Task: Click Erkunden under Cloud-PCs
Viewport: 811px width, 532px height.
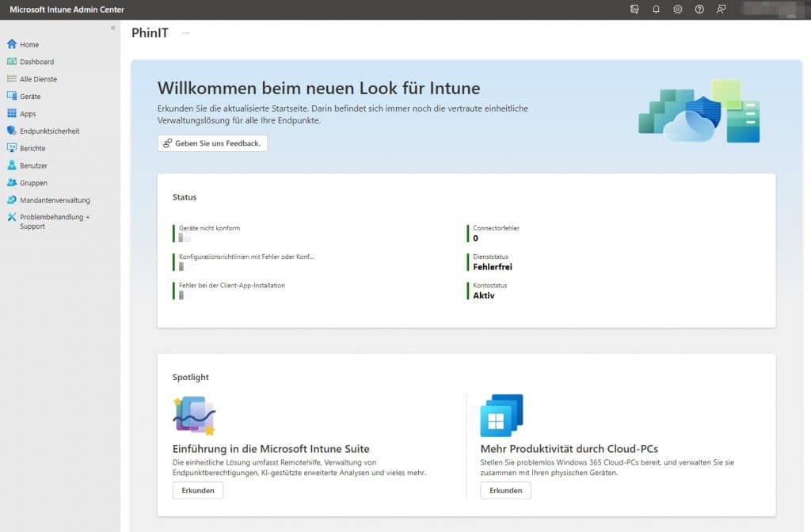Action: tap(505, 490)
